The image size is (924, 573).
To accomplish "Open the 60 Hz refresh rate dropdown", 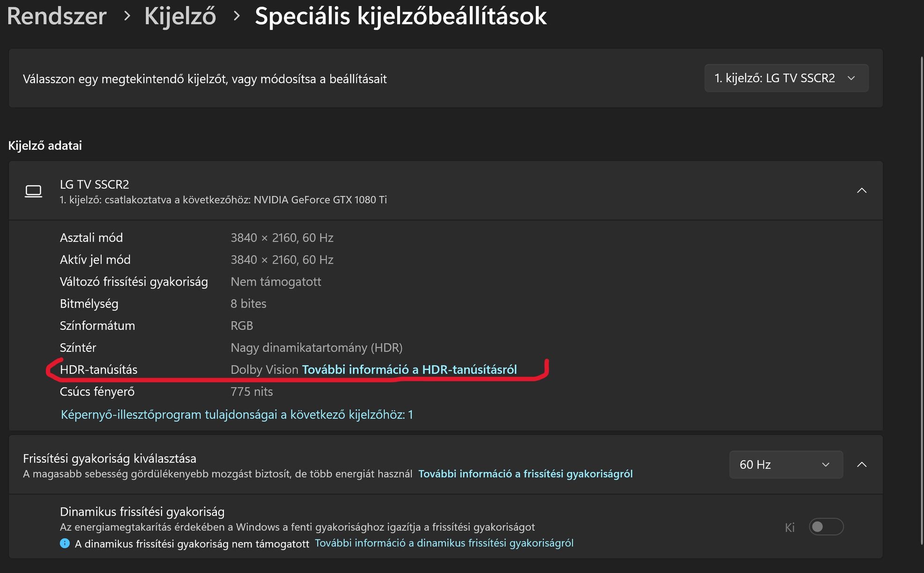I will coord(786,465).
